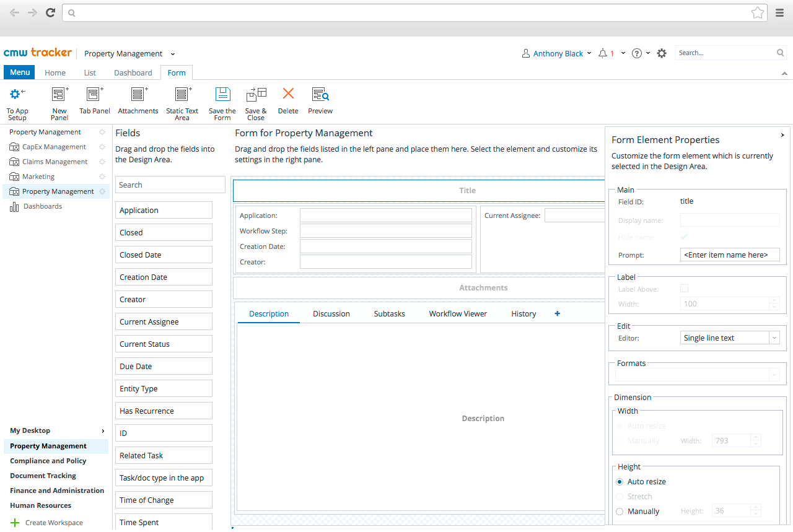Image resolution: width=793 pixels, height=532 pixels.
Task: Open the blue Menu tab
Action: point(20,72)
